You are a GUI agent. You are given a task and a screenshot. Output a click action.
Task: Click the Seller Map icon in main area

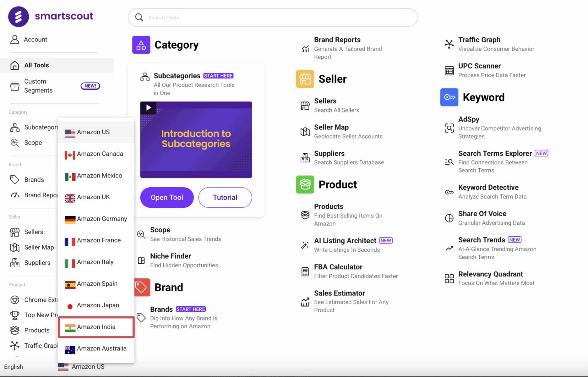(305, 132)
